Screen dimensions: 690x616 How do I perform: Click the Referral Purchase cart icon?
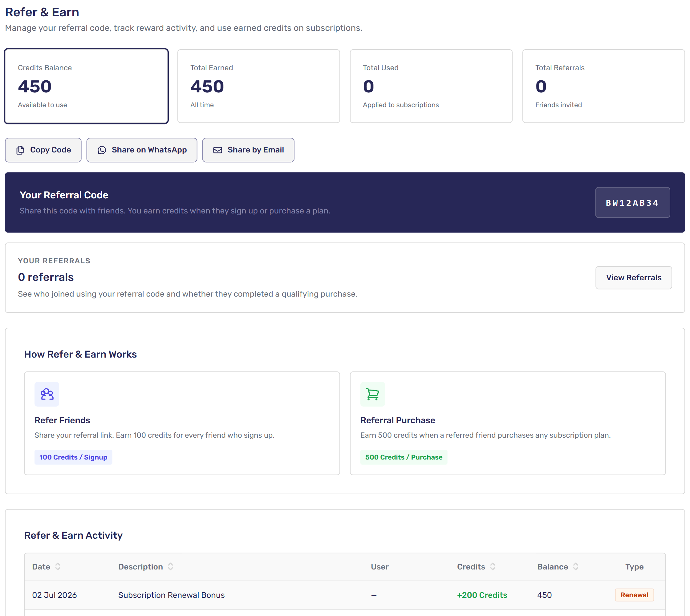click(372, 394)
